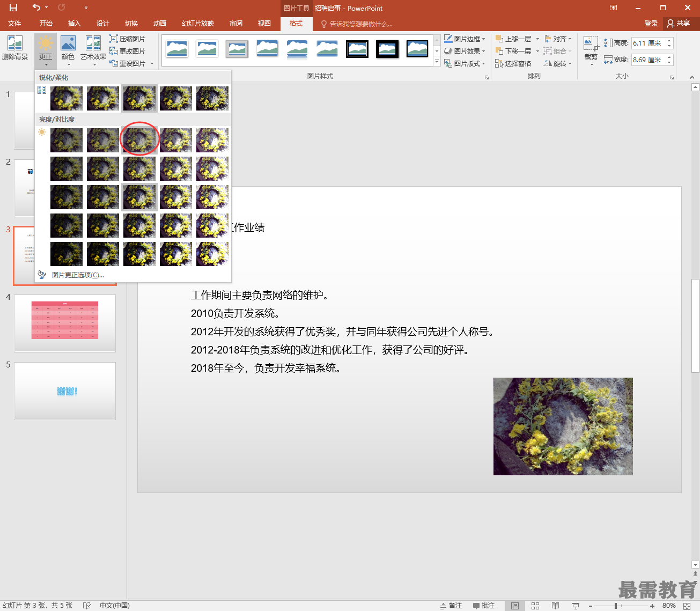Select the last sharpen/soften preset thumbnail
The height and width of the screenshot is (611, 700).
212,99
